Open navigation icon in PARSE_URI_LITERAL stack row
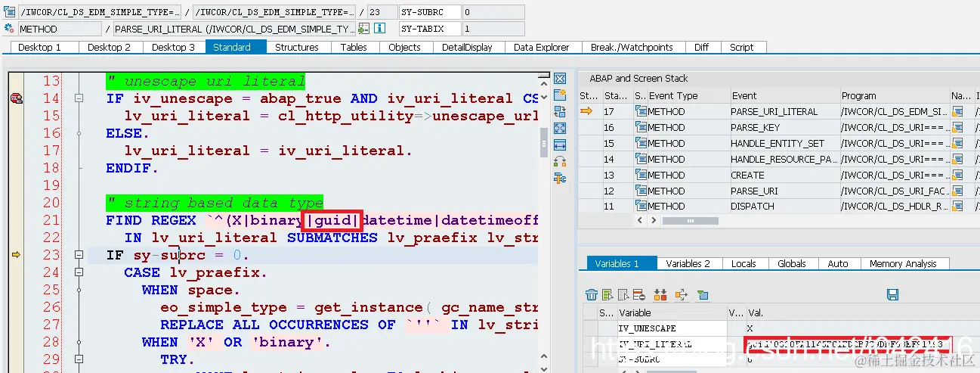Viewport: 980px width, 373px height. point(958,111)
